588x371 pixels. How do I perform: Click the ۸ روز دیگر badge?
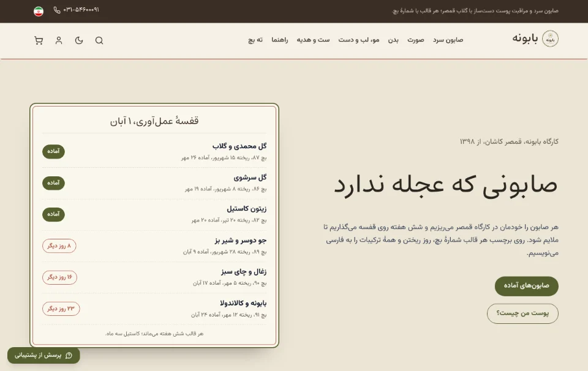coord(59,246)
